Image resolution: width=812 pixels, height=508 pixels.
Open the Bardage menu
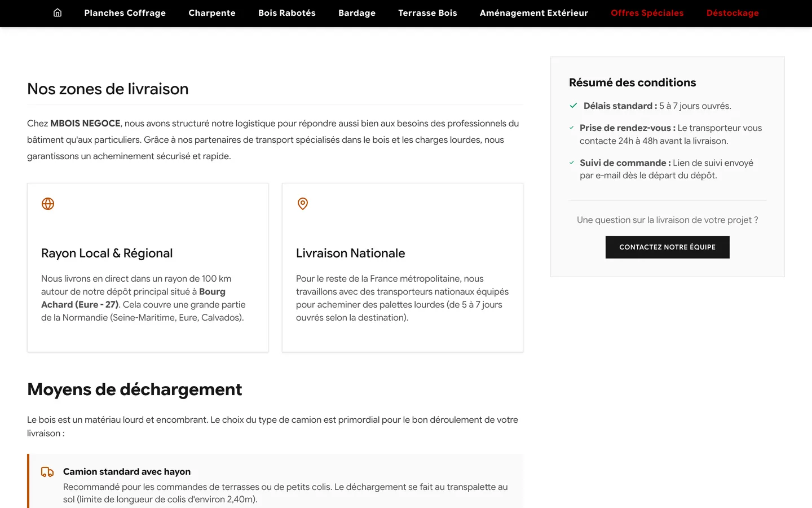pyautogui.click(x=357, y=13)
